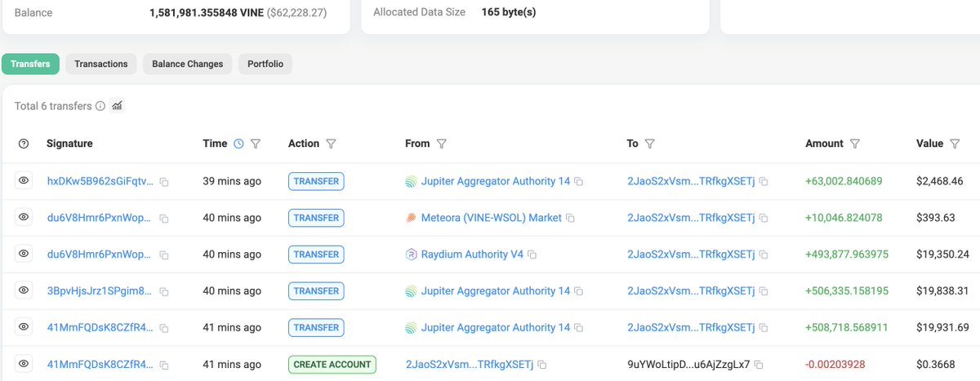Copy Jupiter address in $19,931.69 row

point(579,328)
